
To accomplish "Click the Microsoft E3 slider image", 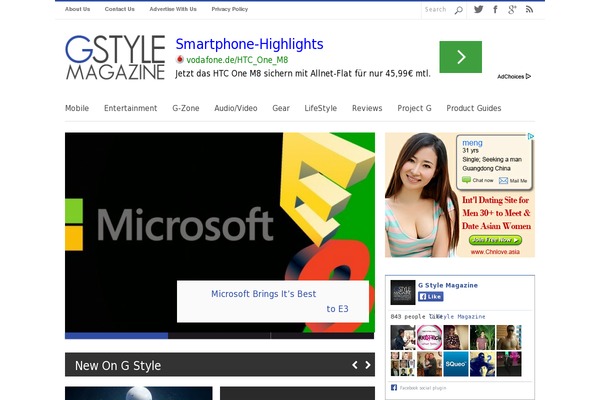I will click(220, 232).
